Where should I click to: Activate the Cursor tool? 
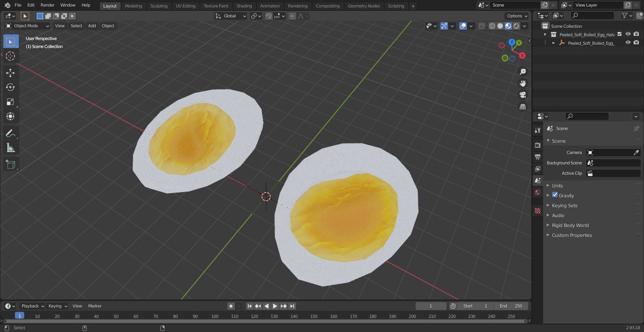[10, 56]
